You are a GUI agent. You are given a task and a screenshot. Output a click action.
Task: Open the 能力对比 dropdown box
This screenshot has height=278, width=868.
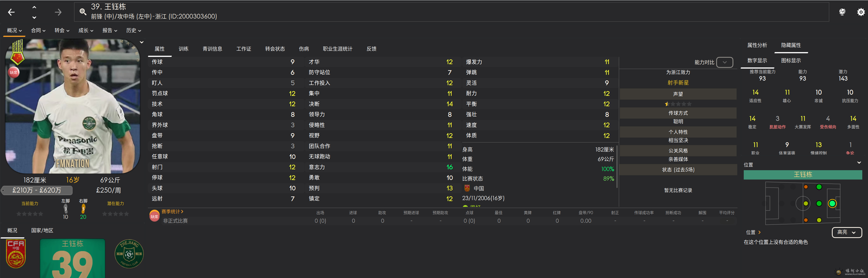point(725,62)
